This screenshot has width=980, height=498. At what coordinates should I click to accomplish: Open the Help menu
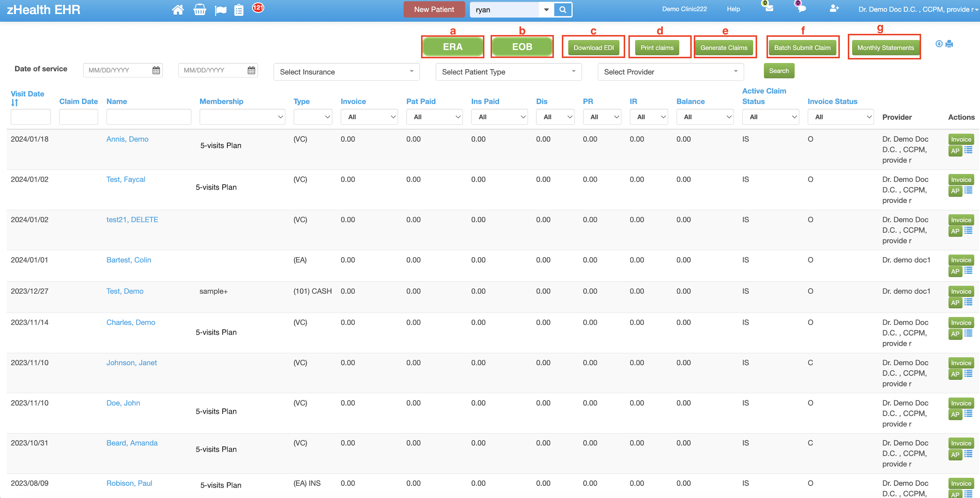tap(733, 9)
